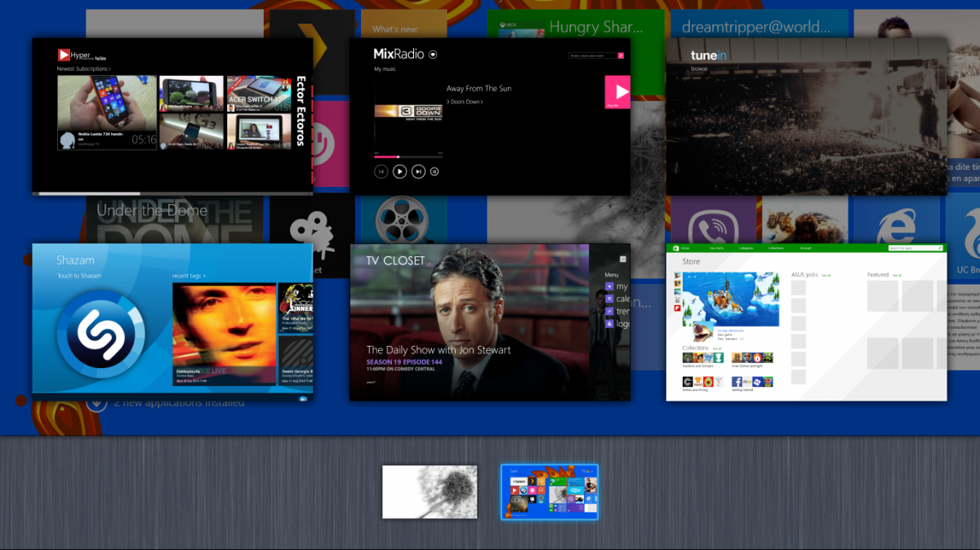Image resolution: width=980 pixels, height=550 pixels.
Task: Open dreamtripper mail tile on Start screen
Action: tap(759, 24)
